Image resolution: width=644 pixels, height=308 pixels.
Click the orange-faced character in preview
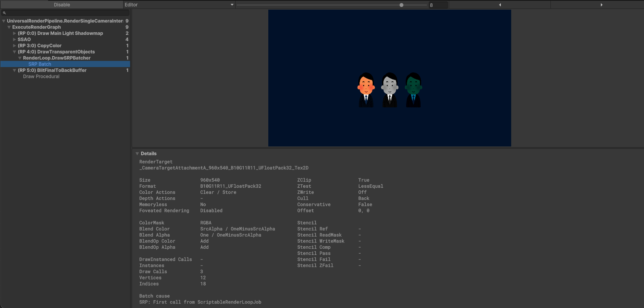(366, 90)
